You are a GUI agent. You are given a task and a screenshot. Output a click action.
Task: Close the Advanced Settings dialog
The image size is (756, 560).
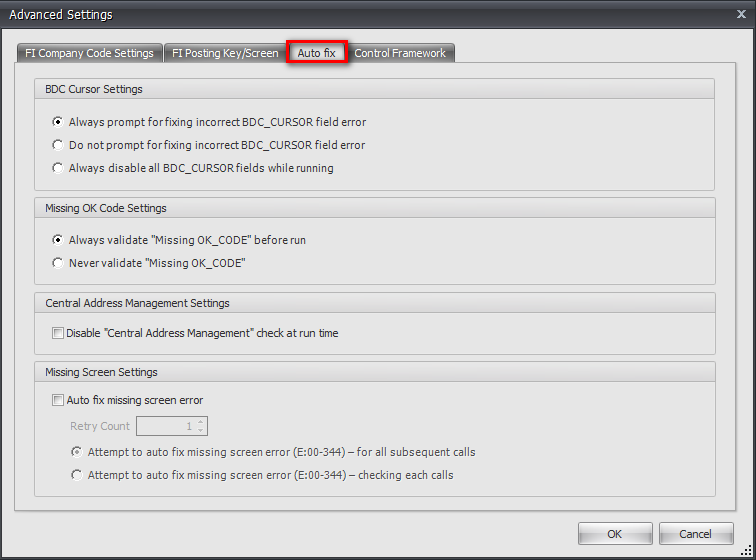point(742,14)
